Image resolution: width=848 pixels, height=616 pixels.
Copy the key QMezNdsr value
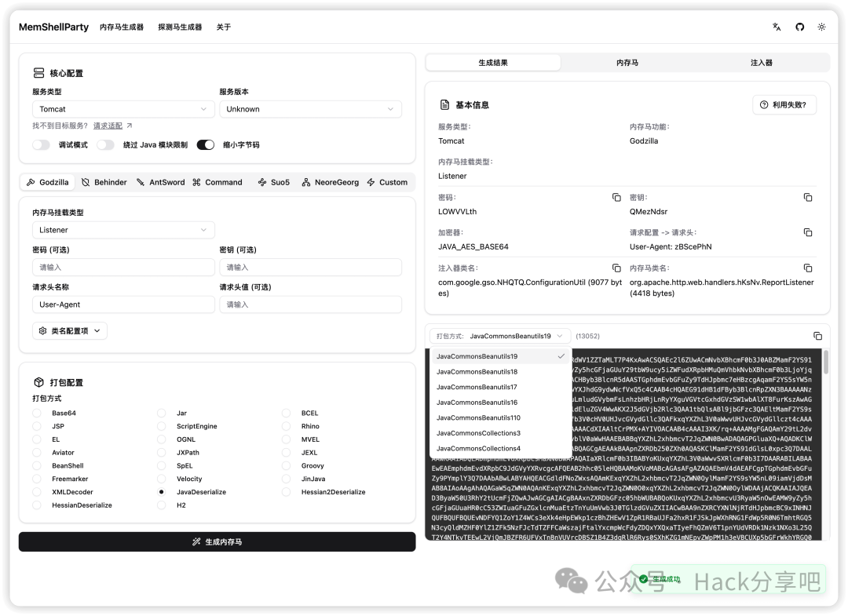point(807,198)
